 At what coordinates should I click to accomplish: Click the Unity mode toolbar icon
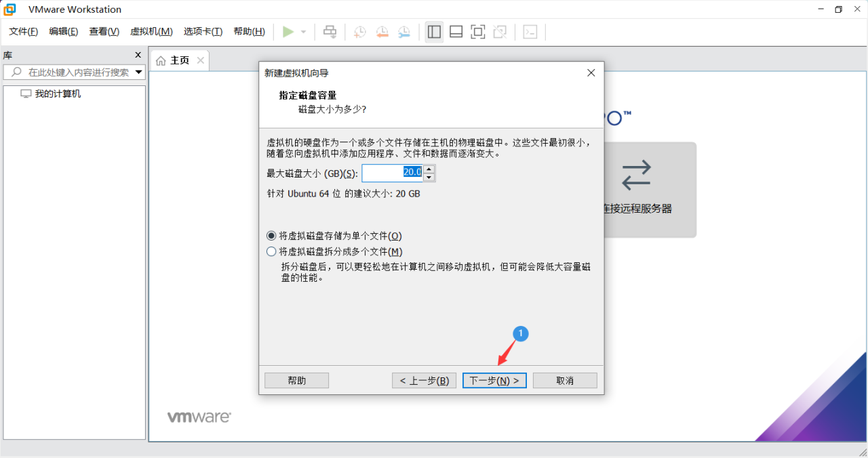(x=500, y=32)
